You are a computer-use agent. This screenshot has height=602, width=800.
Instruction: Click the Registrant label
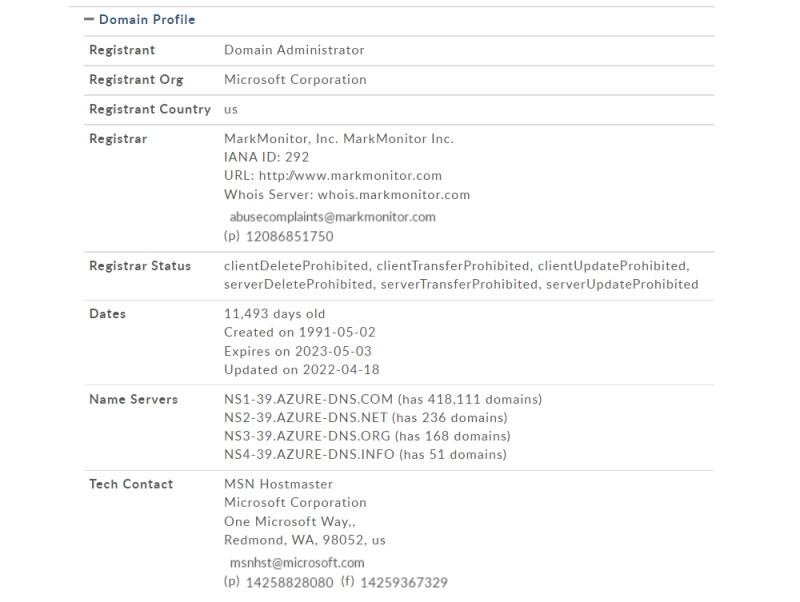point(122,50)
